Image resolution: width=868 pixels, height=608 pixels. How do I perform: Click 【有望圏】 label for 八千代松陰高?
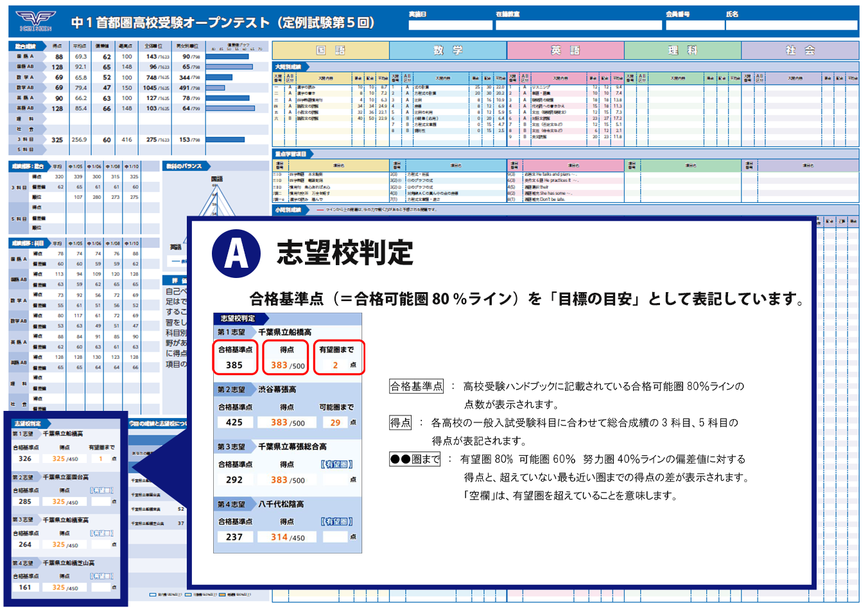click(x=336, y=522)
